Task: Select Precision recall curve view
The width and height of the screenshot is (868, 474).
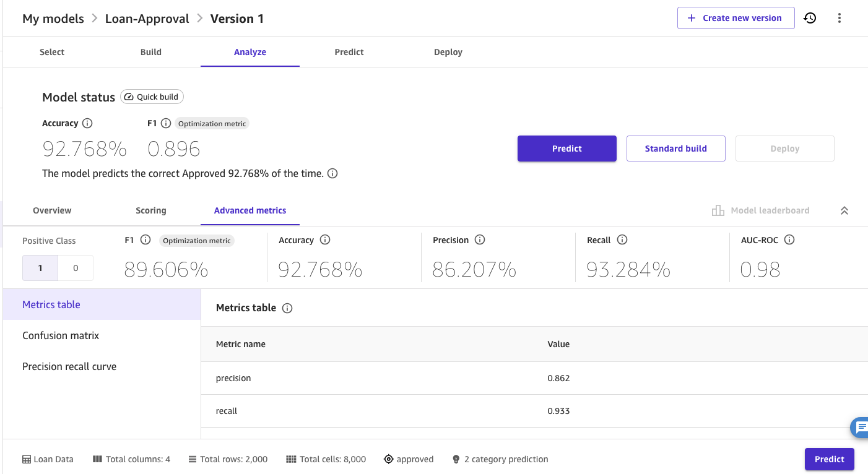Action: 69,366
